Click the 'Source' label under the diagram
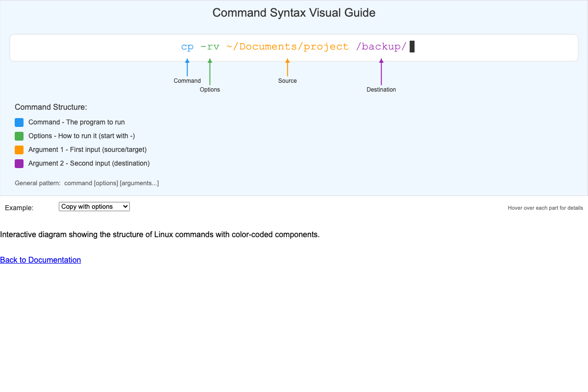The image size is (588, 392). pyautogui.click(x=287, y=81)
